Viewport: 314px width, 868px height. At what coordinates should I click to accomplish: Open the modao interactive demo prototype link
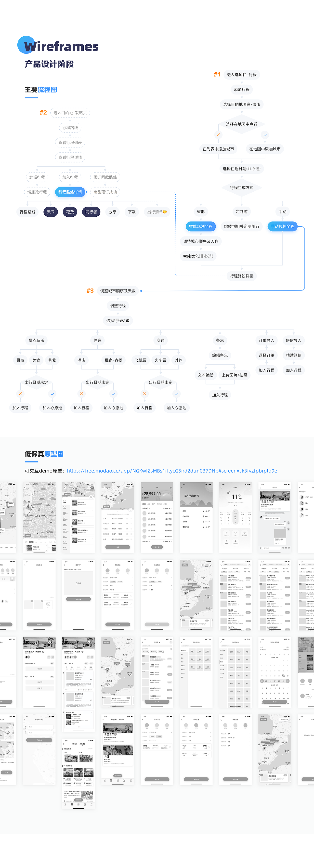point(172,471)
